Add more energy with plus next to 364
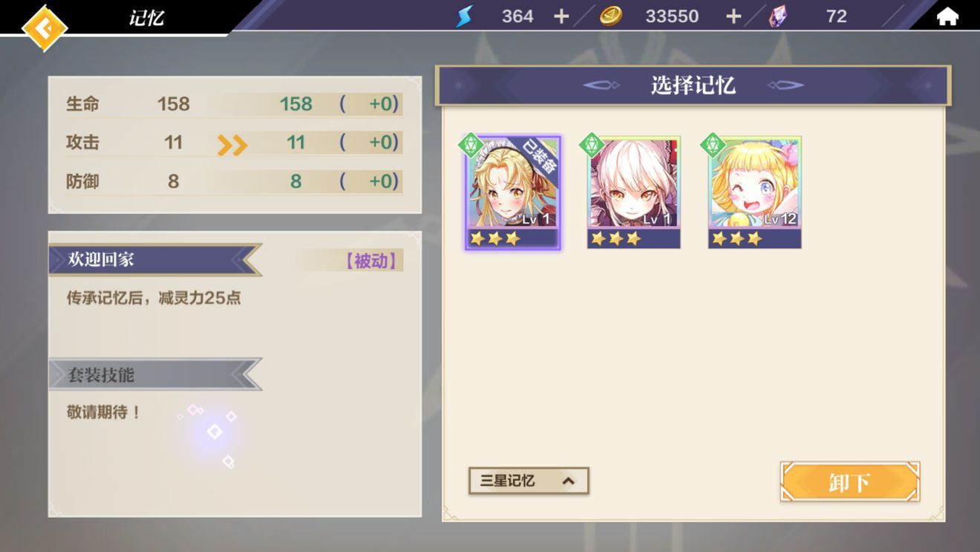 point(561,16)
